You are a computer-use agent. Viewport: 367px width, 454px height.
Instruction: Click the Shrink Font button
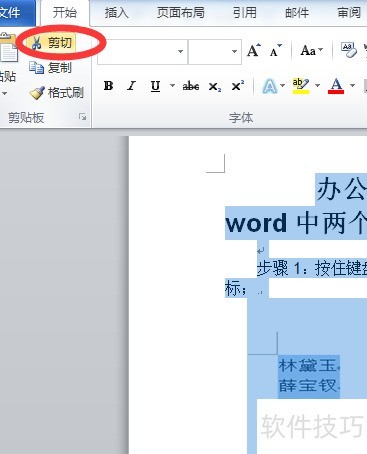pos(275,51)
